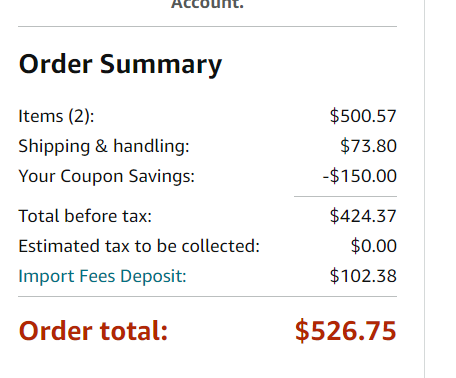
Task: Click the divider line above Order total
Action: pos(207,296)
